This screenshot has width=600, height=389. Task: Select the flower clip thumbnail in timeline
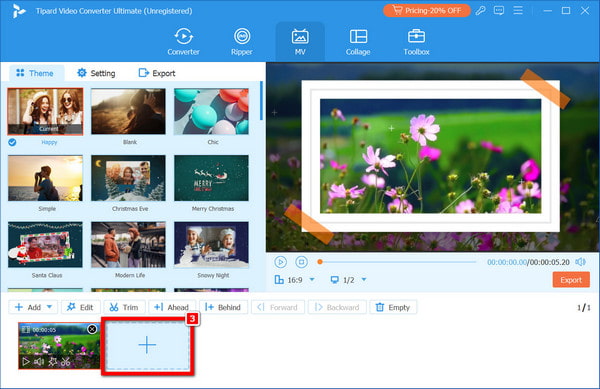pyautogui.click(x=59, y=345)
